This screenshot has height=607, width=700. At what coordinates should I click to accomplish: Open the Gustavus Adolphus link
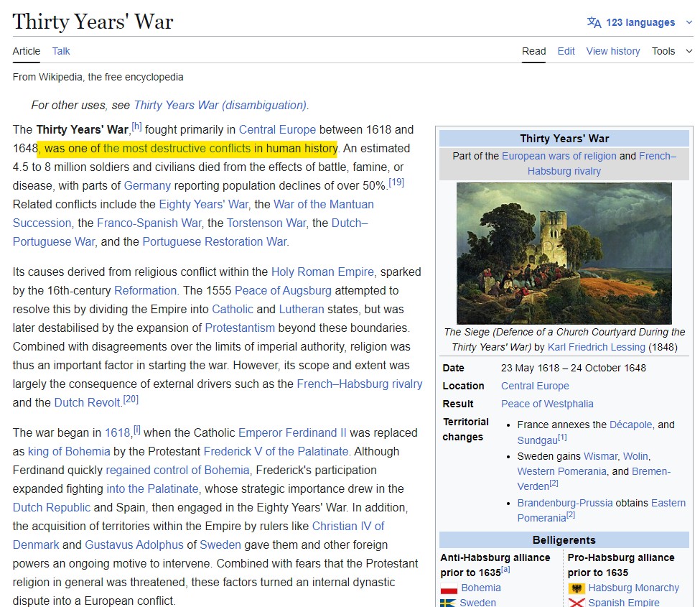click(134, 545)
